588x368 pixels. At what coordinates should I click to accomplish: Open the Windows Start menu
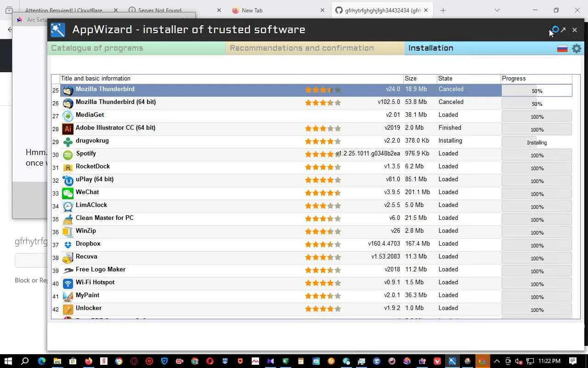(x=8, y=361)
